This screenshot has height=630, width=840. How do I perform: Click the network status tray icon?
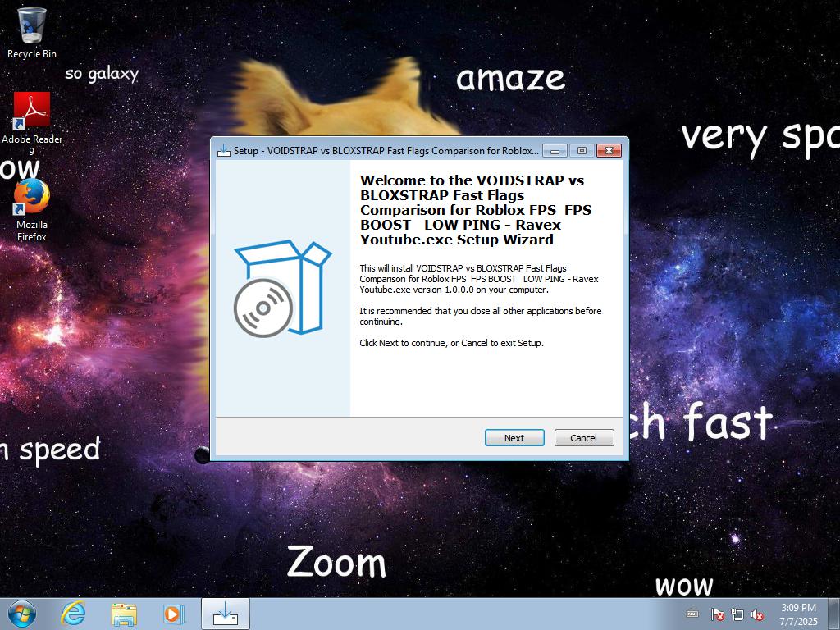737,614
